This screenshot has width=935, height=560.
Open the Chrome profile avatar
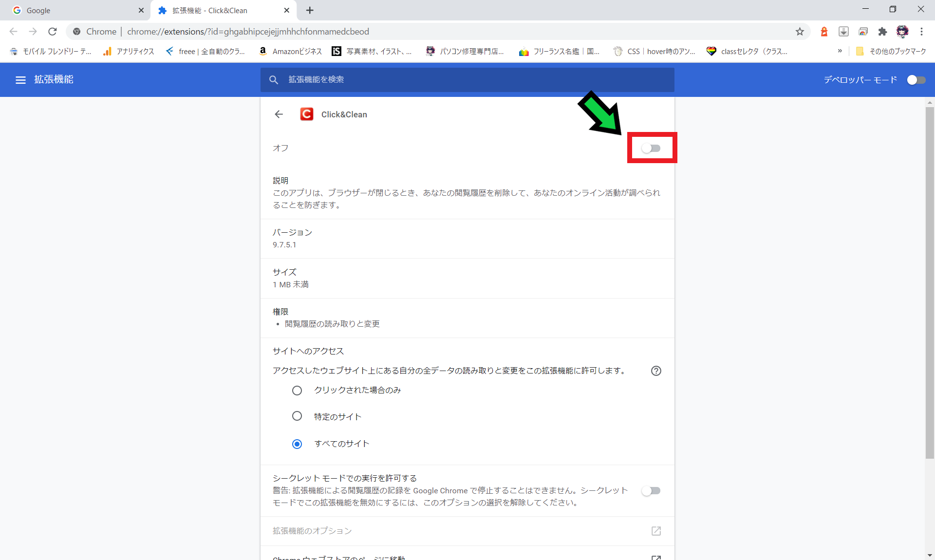point(902,32)
